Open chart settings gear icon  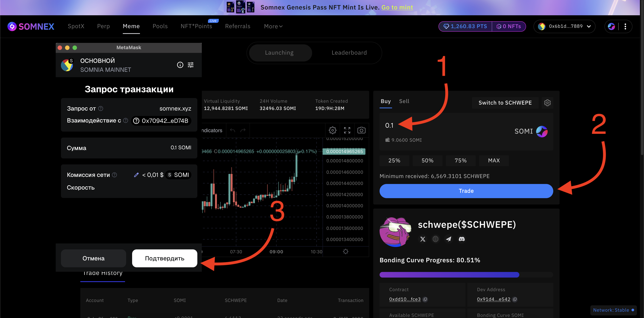(332, 130)
